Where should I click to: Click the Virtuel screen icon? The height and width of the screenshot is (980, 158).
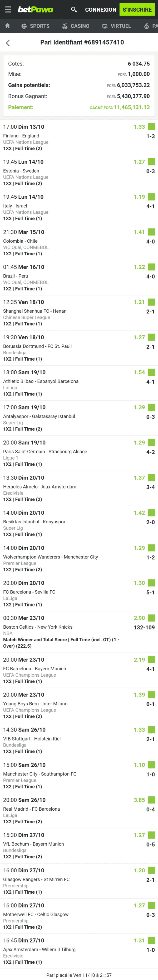click(x=105, y=26)
